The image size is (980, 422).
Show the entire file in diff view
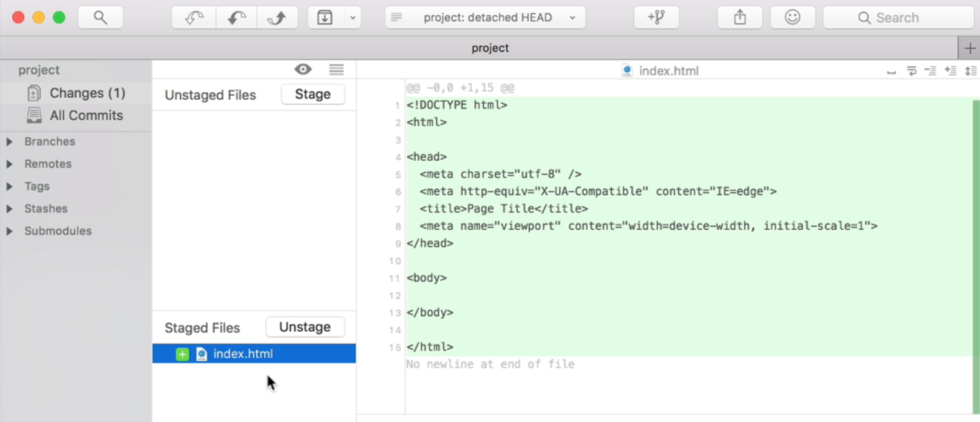pyautogui.click(x=970, y=71)
